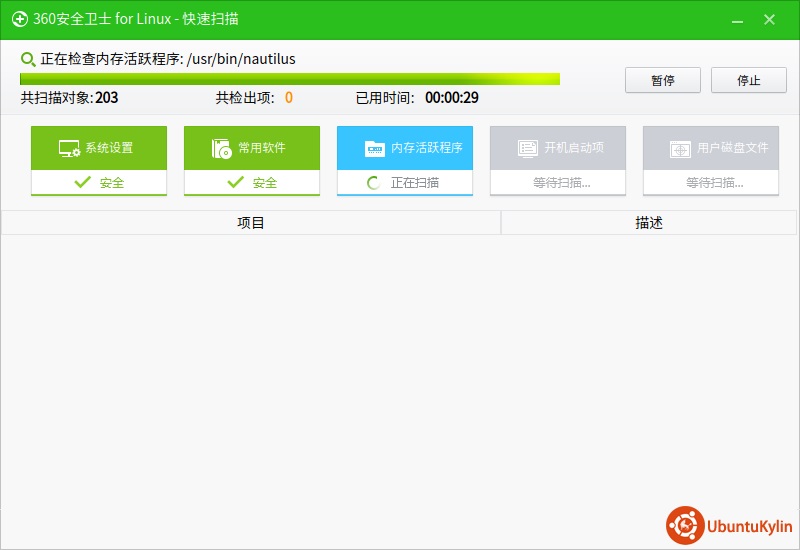Click the UbuntuKylin logo

pyautogui.click(x=729, y=526)
